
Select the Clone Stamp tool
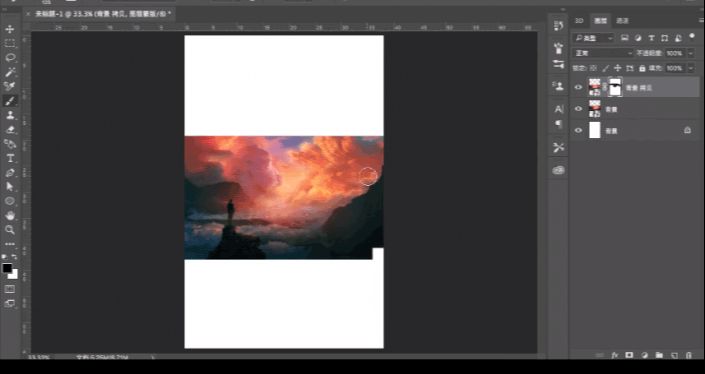9,115
